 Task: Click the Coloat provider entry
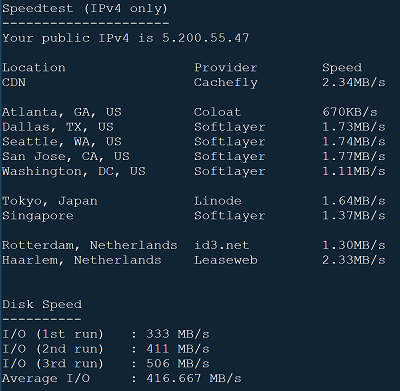pyautogui.click(x=217, y=112)
